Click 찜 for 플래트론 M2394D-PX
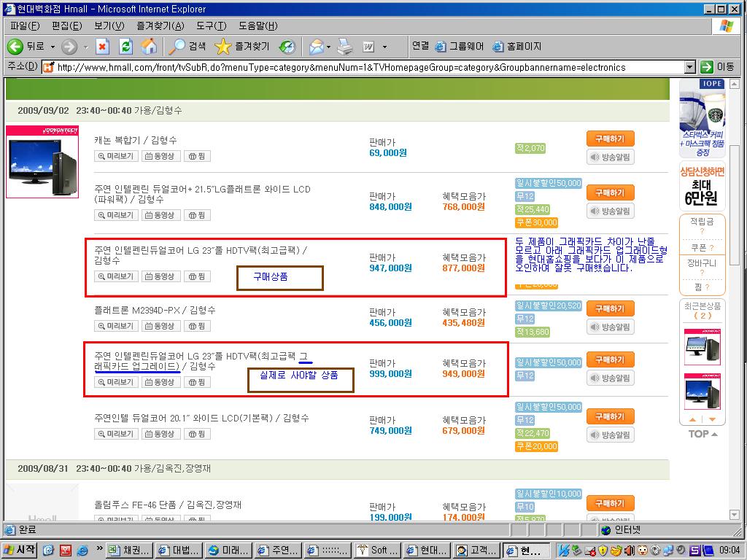This screenshot has height=560, width=747. [197, 326]
